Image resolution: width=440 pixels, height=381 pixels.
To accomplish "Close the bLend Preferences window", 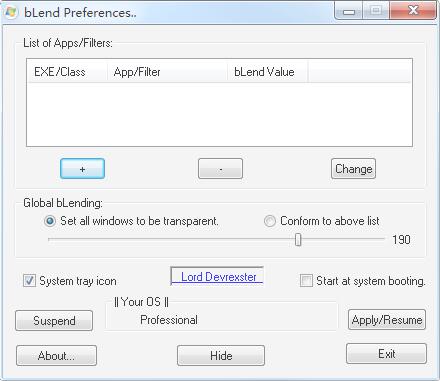I will [413, 11].
